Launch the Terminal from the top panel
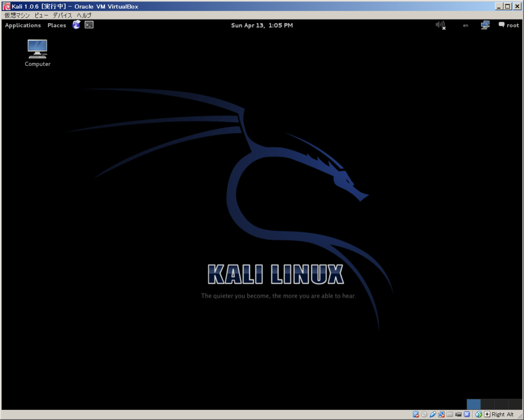This screenshot has height=420, width=524. [x=89, y=25]
